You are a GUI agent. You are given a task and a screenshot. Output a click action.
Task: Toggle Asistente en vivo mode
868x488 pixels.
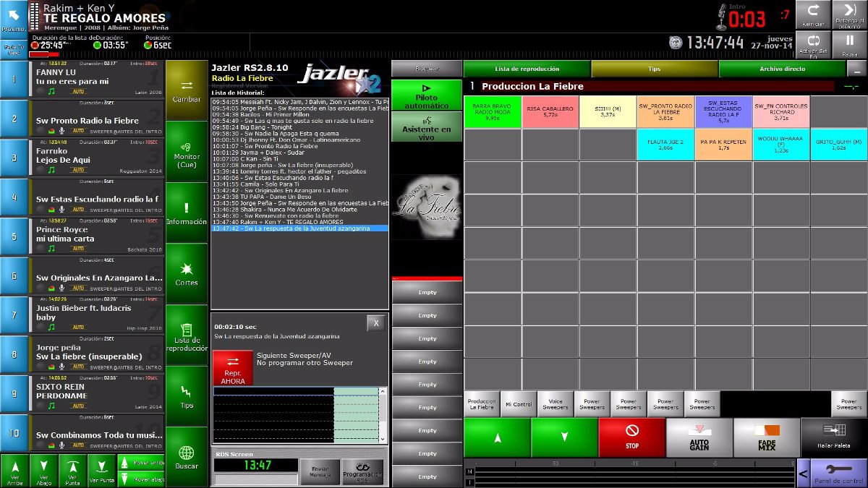[x=427, y=127]
